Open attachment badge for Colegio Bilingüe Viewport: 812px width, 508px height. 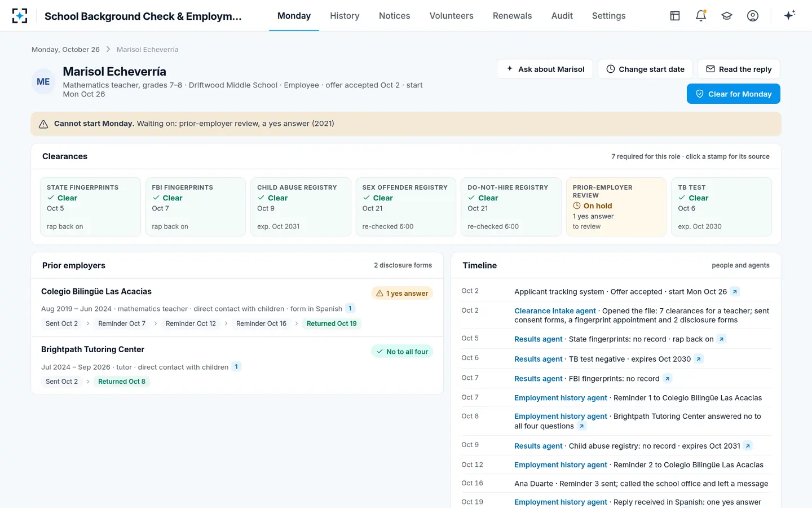[x=350, y=308]
